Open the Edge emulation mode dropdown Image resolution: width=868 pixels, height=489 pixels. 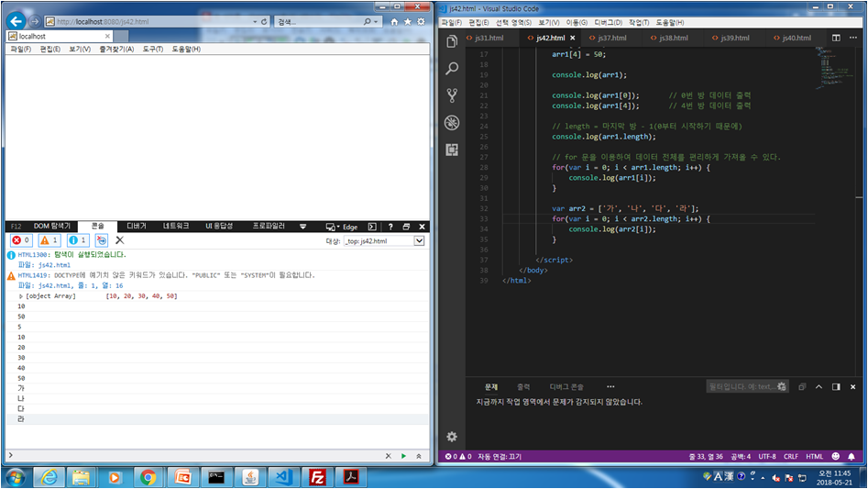point(342,227)
